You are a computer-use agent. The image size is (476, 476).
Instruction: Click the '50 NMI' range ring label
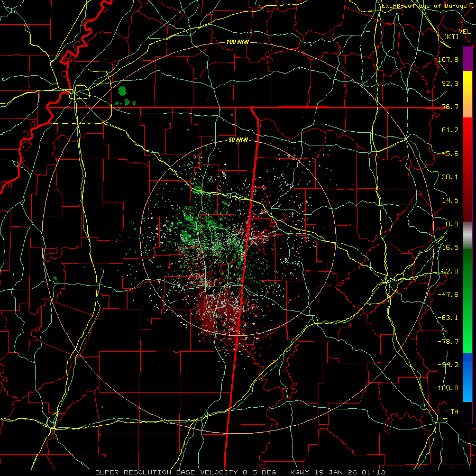(x=238, y=140)
